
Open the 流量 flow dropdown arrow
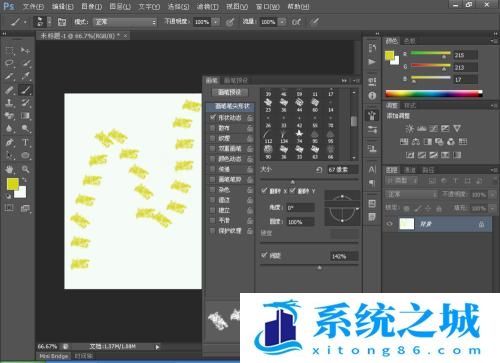[x=282, y=22]
